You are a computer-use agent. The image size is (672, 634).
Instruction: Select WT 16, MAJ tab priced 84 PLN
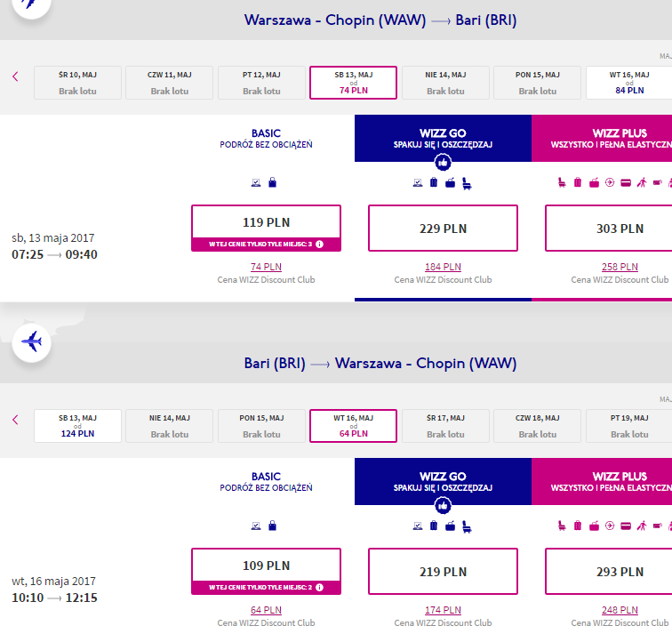click(x=628, y=83)
